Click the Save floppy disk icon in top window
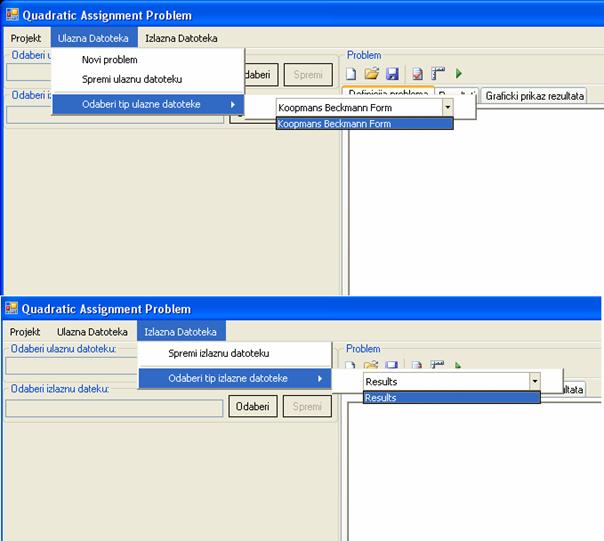This screenshot has height=541, width=604. 392,73
